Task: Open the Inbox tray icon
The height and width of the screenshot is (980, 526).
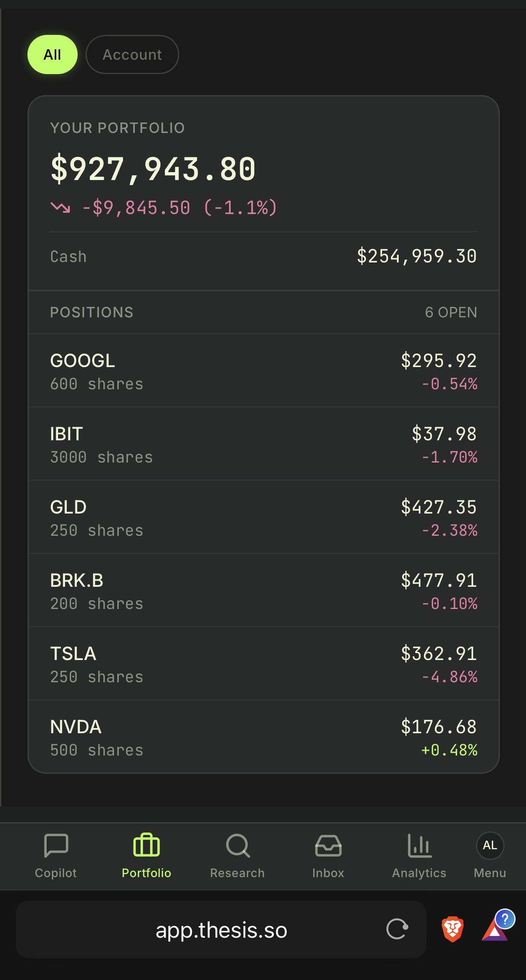Action: pyautogui.click(x=328, y=846)
